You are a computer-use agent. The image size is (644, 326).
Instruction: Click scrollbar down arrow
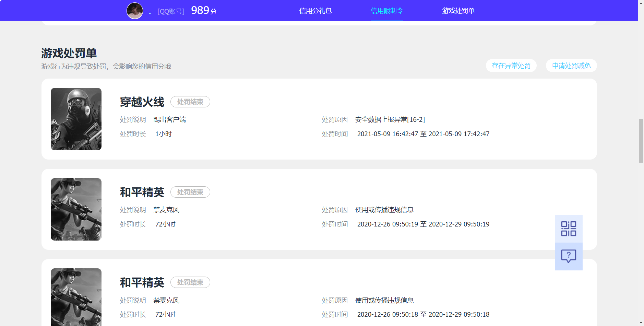click(641, 323)
